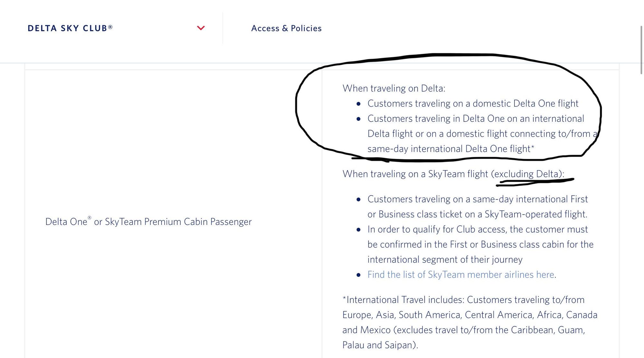Image resolution: width=644 pixels, height=358 pixels.
Task: Expand the red chevron beside Delta Sky Club
Action: pos(201,28)
